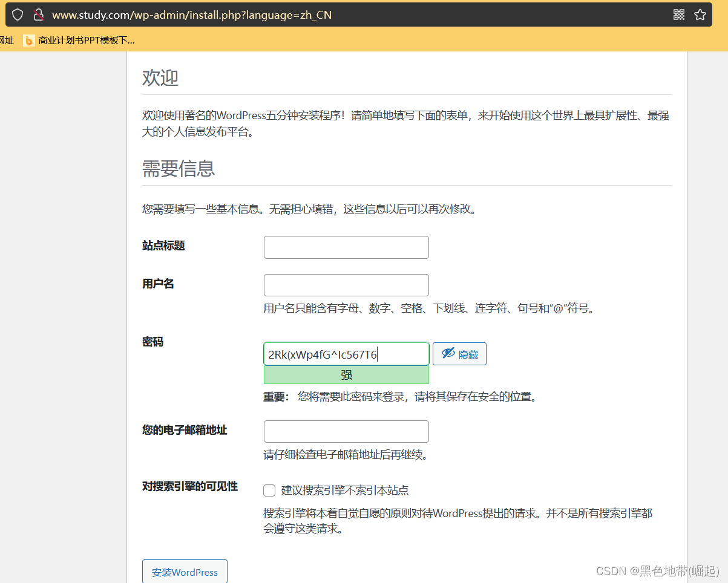Image resolution: width=728 pixels, height=583 pixels.
Task: Focus the 您的电子邮箱地址 input field
Action: [x=346, y=431]
